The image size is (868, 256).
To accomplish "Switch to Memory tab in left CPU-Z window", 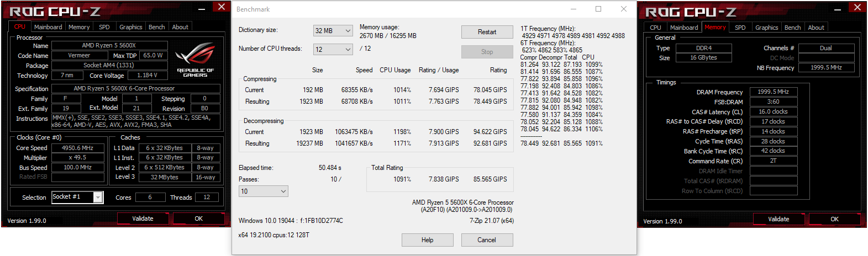I will click(79, 27).
